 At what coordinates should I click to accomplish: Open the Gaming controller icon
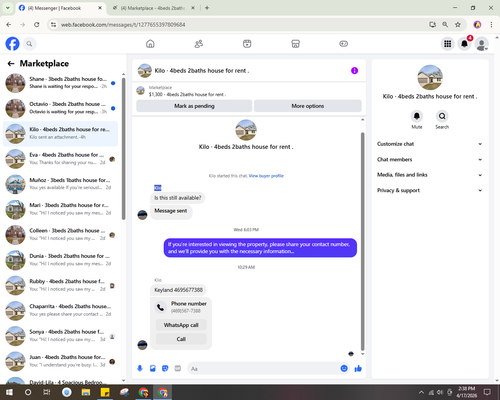pos(343,44)
